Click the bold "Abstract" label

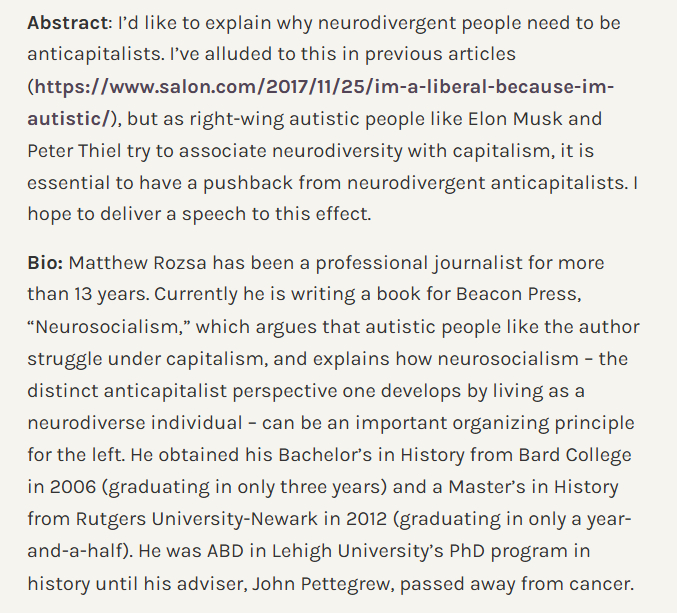[x=65, y=22]
